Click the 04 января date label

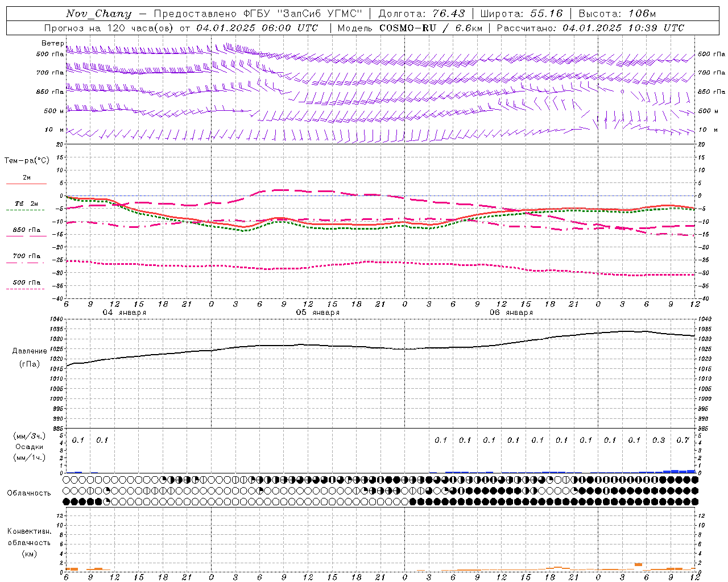[x=124, y=312]
